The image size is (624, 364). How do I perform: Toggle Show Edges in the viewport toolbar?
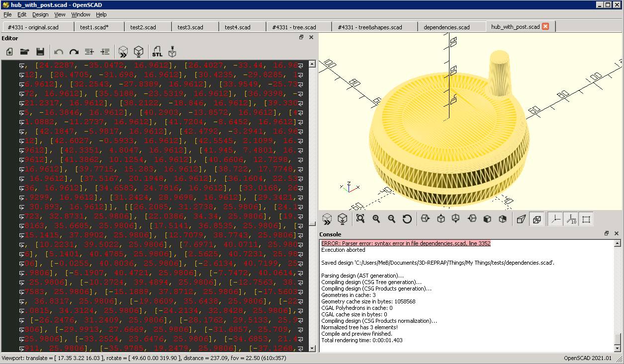click(x=586, y=219)
